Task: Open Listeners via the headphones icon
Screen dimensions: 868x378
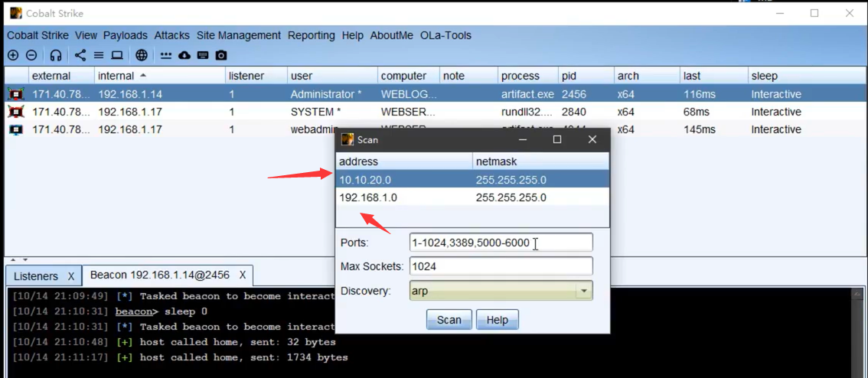Action: click(56, 55)
